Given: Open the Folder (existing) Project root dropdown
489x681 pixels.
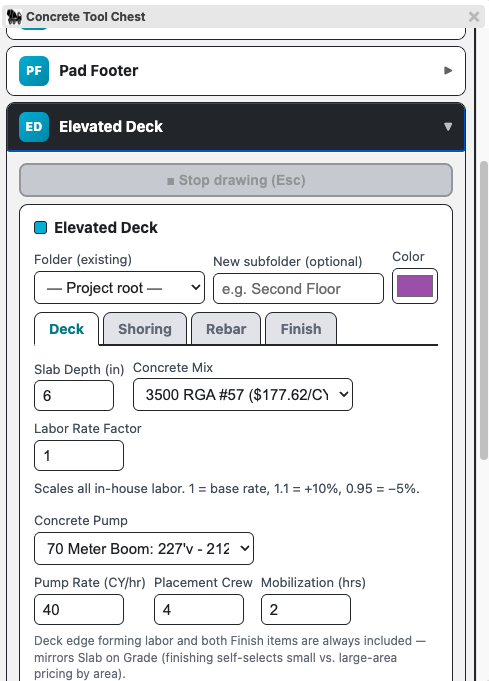Looking at the screenshot, I should point(119,288).
